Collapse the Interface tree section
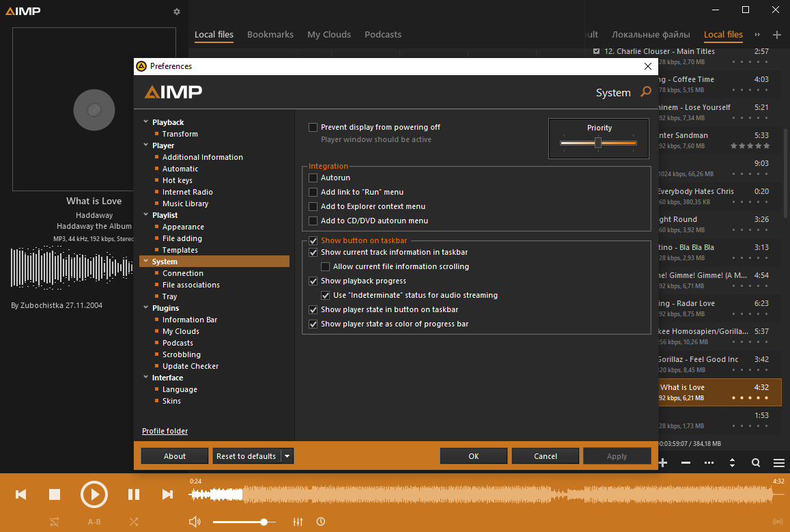The height and width of the screenshot is (532, 790). [x=145, y=377]
